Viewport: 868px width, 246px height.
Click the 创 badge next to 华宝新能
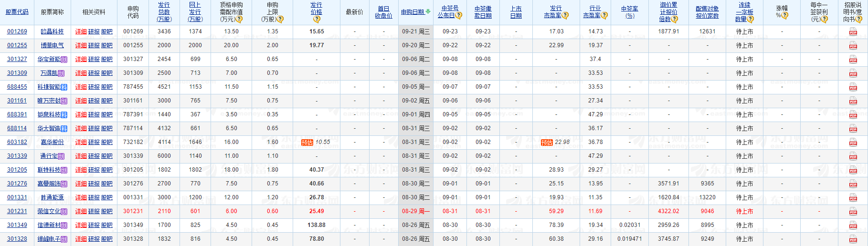64,60
